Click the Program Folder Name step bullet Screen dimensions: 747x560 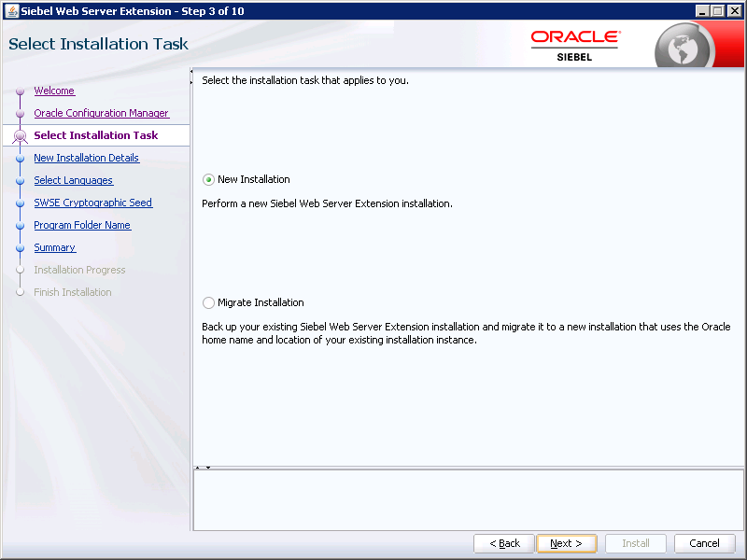click(x=20, y=225)
